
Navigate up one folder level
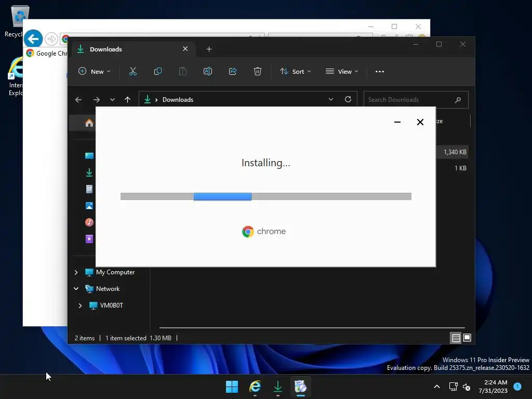pos(128,100)
